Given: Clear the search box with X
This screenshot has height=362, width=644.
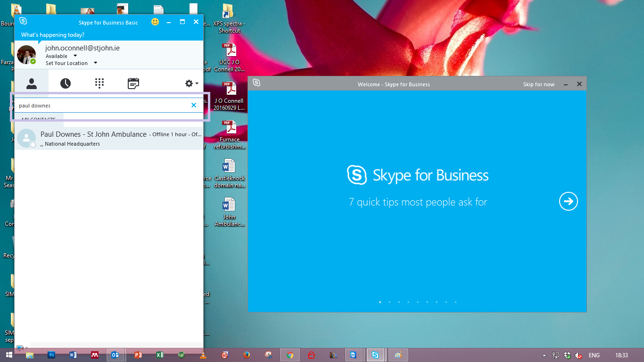Looking at the screenshot, I should [194, 105].
